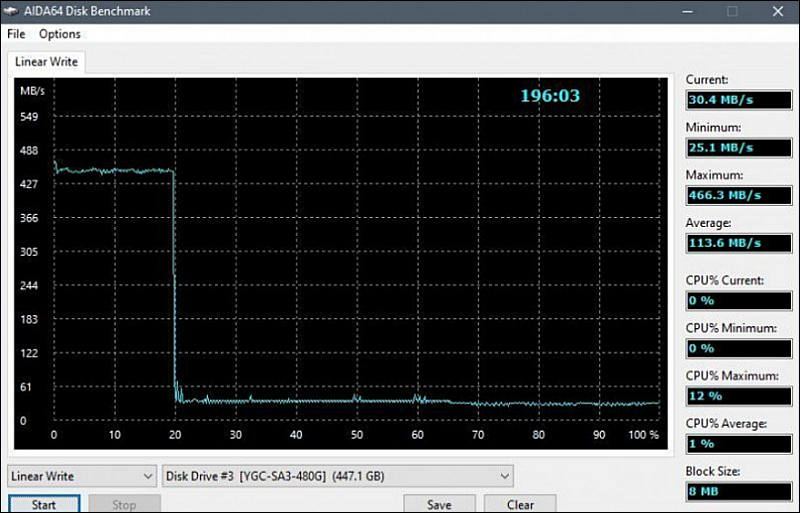Click the Minimum speed value 25.1 MB/s
This screenshot has width=800, height=513.
739,148
